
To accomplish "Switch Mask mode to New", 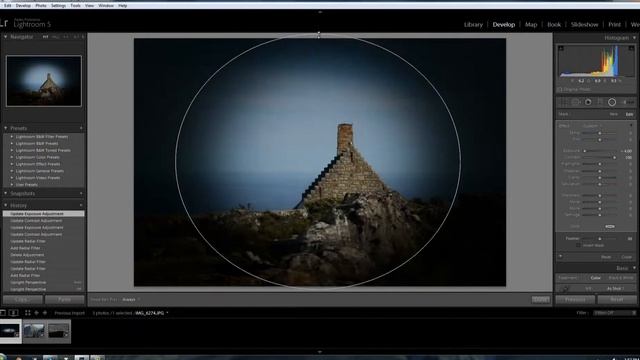I will point(613,114).
